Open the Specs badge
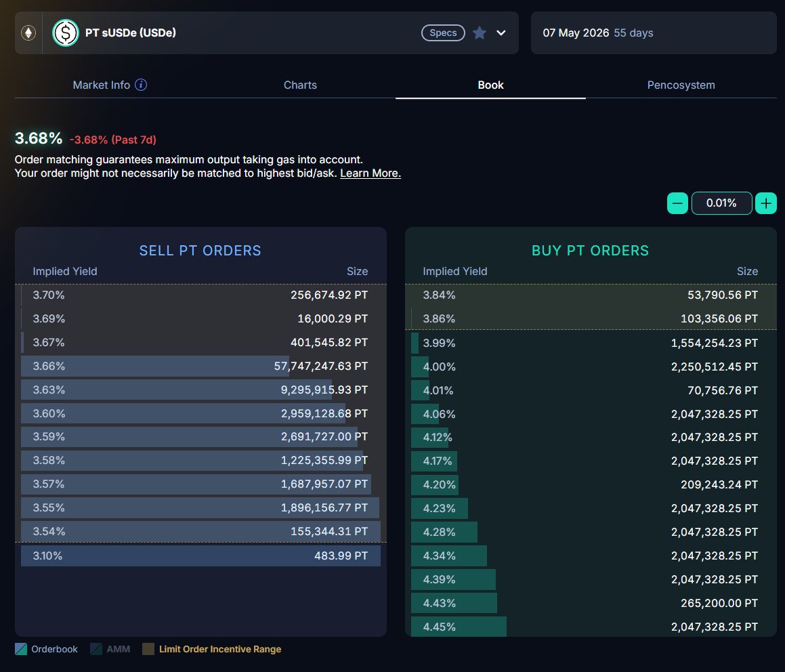The height and width of the screenshot is (672, 785). click(x=443, y=33)
